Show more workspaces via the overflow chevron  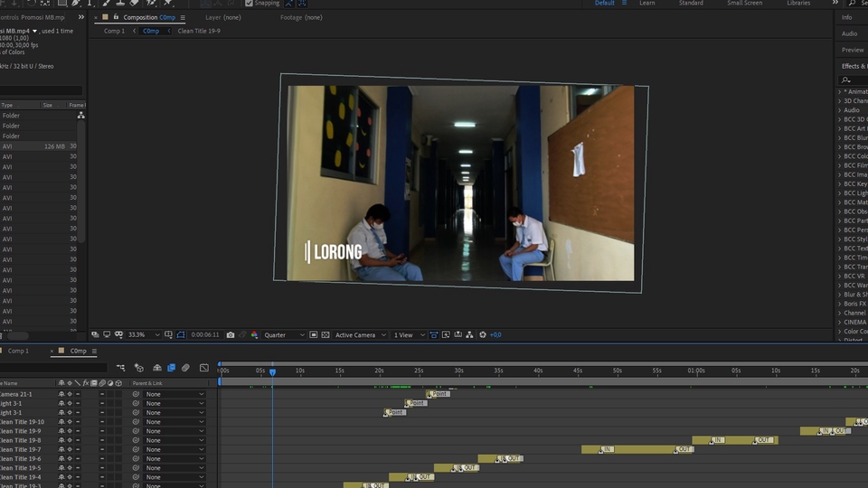(x=835, y=3)
